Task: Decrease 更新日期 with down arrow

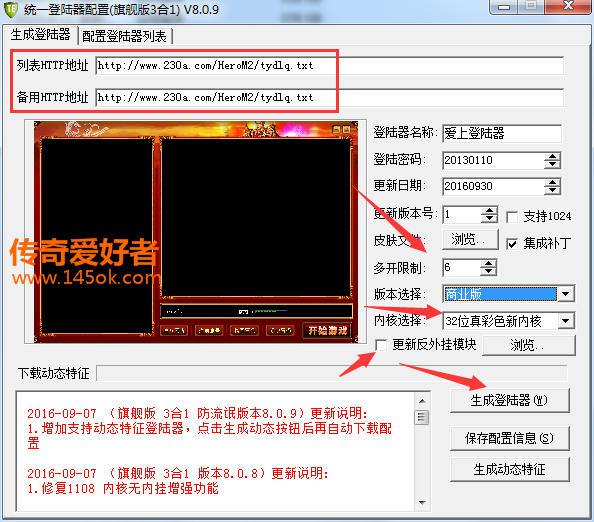Action: (x=553, y=191)
